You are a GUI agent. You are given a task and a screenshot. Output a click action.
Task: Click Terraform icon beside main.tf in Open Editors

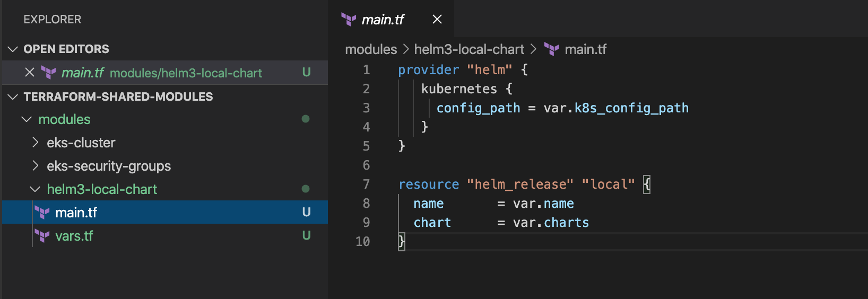point(49,73)
